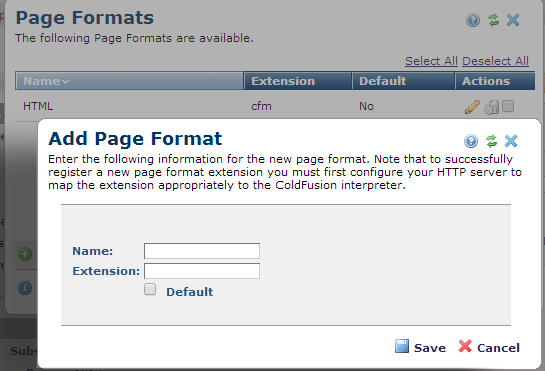Screen dimensions: 545x371
Task: Select All page formats link
Action: click(x=431, y=61)
